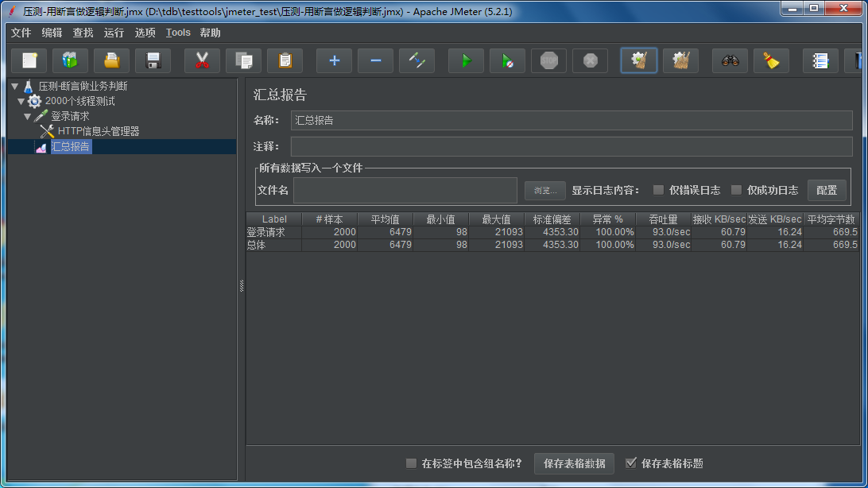Select the HTTP header manager tools icon

(47, 131)
